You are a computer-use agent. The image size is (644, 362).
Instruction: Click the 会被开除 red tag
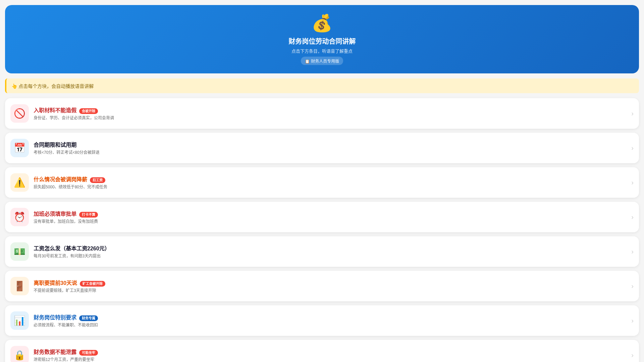point(89,111)
